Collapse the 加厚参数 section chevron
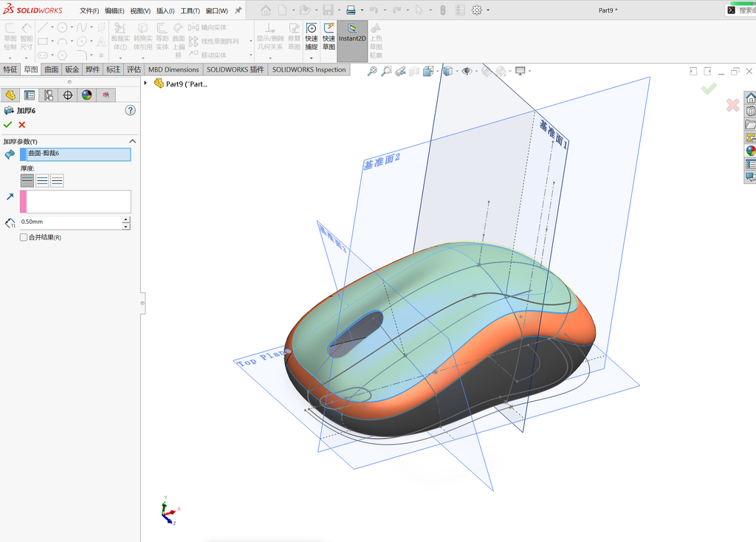756x542 pixels. 133,141
